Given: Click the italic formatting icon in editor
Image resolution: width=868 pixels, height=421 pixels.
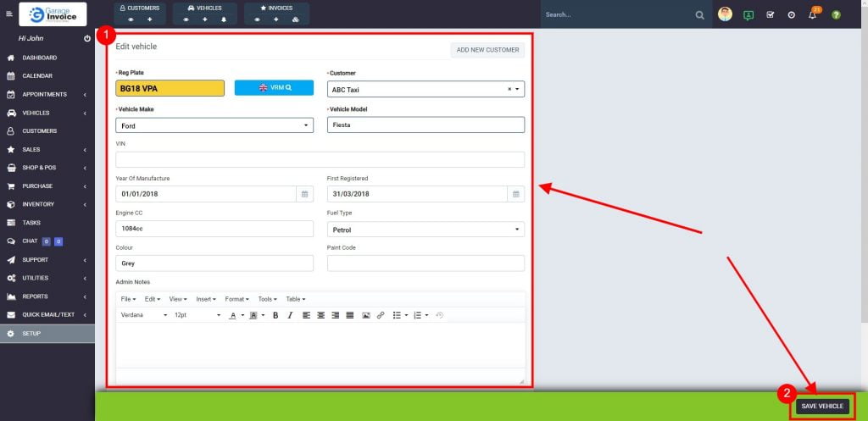Looking at the screenshot, I should pos(290,315).
